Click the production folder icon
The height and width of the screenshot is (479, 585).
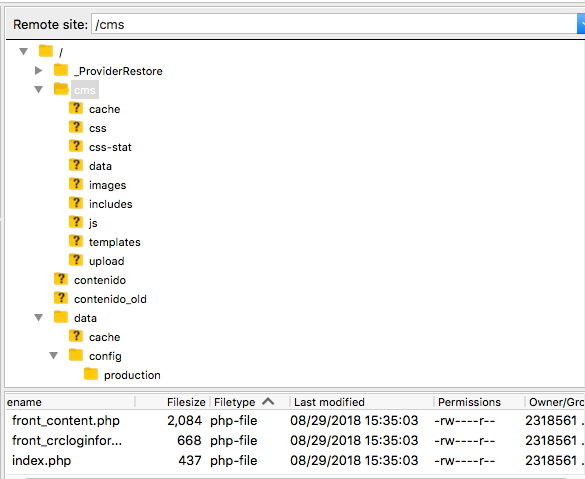91,374
